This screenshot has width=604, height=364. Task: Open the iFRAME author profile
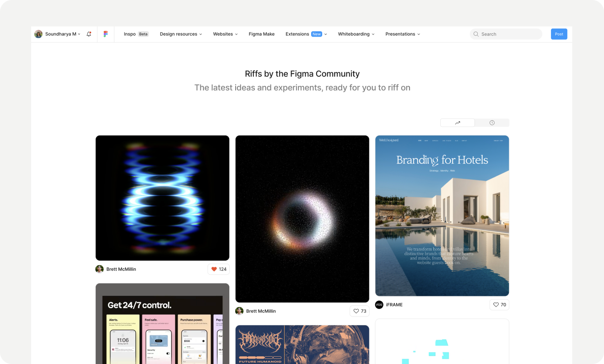394,305
